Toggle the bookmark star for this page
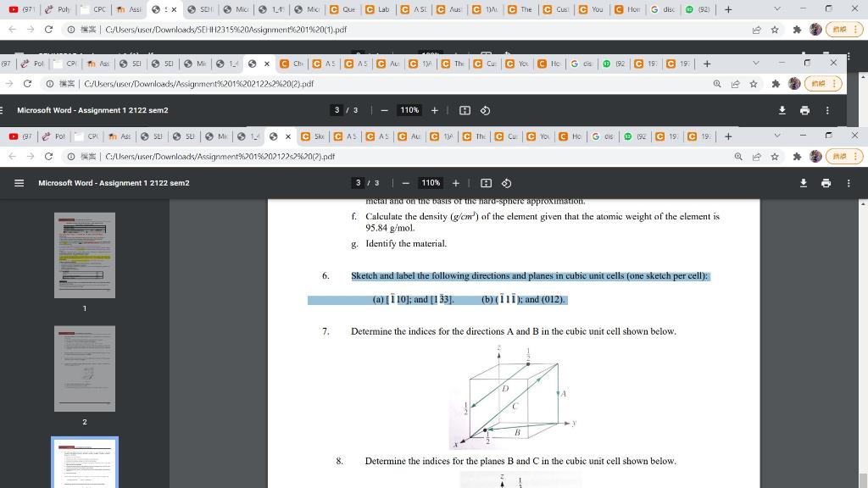 776,156
